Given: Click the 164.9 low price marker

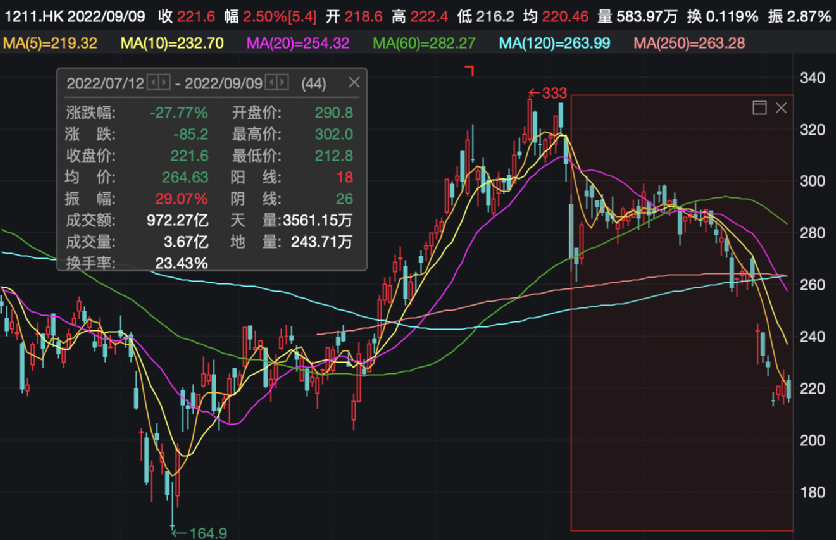Looking at the screenshot, I should (x=196, y=531).
